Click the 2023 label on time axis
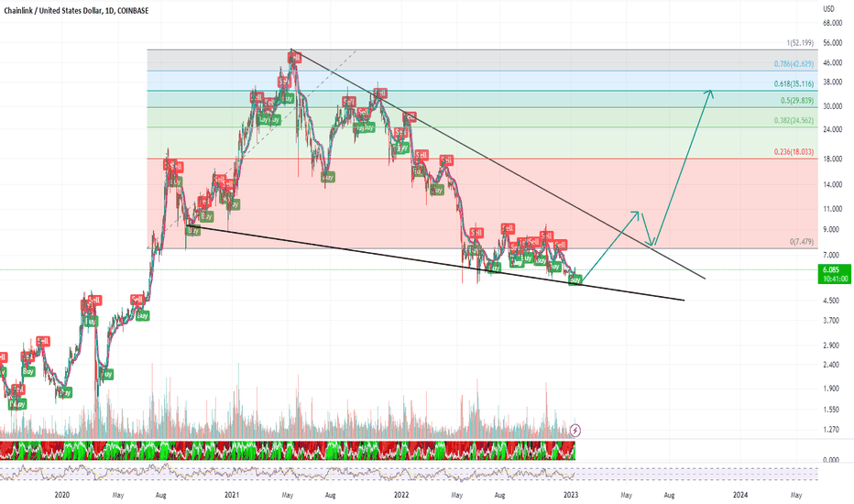854x504 pixels. click(571, 495)
